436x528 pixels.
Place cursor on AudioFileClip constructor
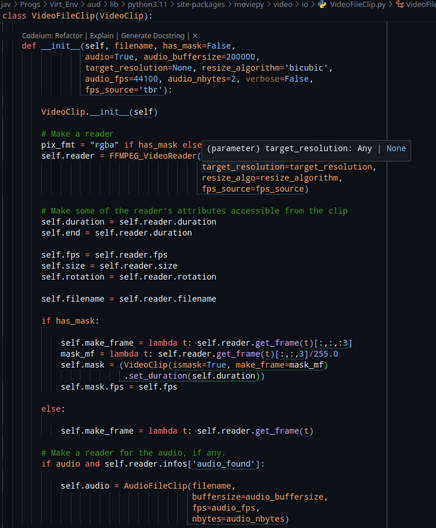[155, 486]
